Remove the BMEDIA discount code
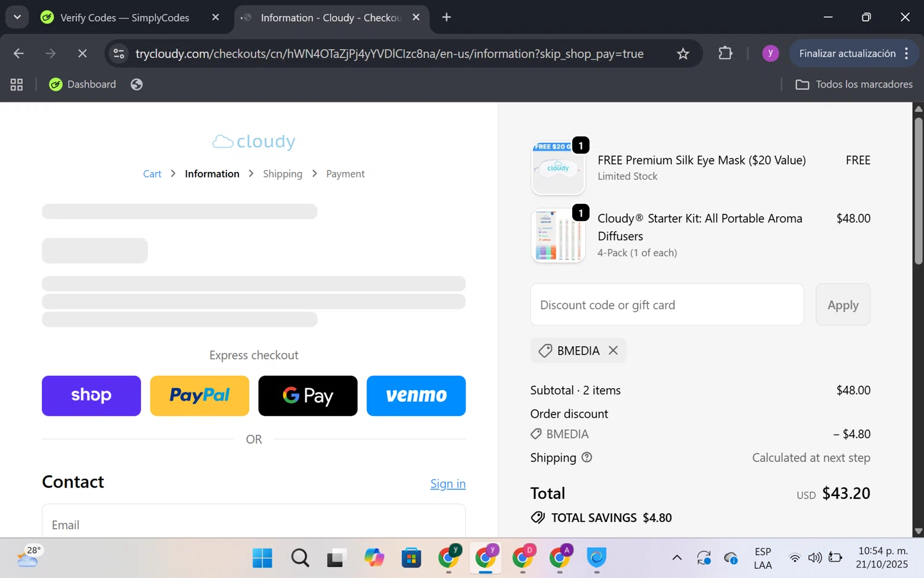Image resolution: width=924 pixels, height=578 pixels. point(613,350)
